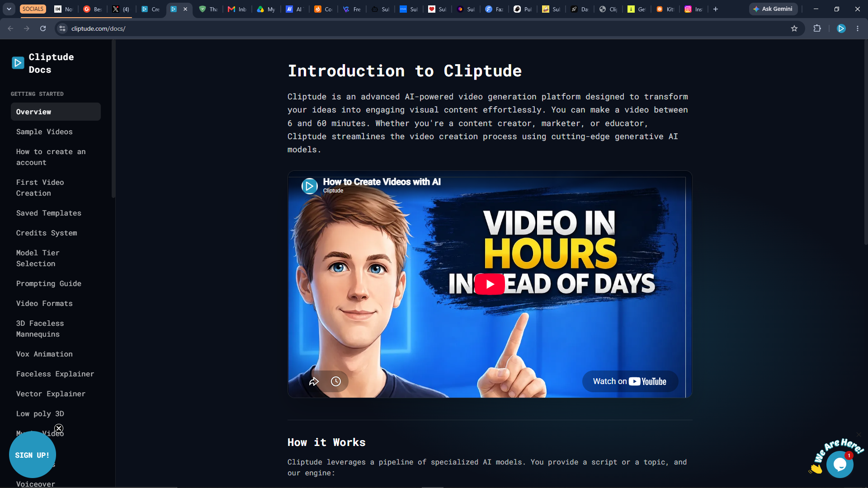Open the Cliptude channel avatar on video
This screenshot has width=868, height=488.
click(x=310, y=186)
